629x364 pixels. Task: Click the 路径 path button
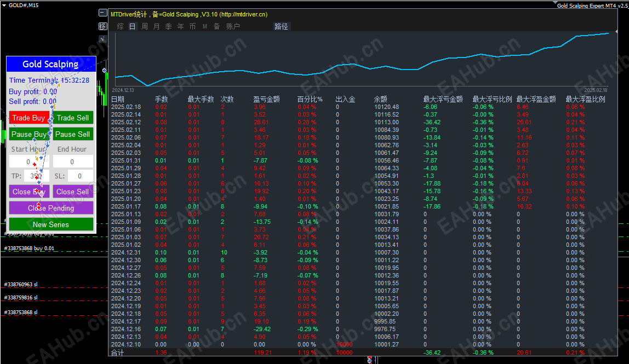pyautogui.click(x=281, y=26)
